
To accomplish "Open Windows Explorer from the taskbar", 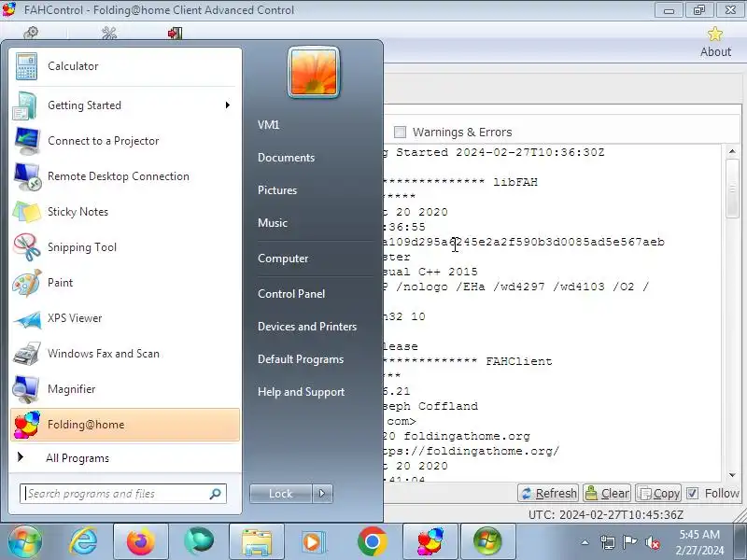I will pyautogui.click(x=257, y=541).
